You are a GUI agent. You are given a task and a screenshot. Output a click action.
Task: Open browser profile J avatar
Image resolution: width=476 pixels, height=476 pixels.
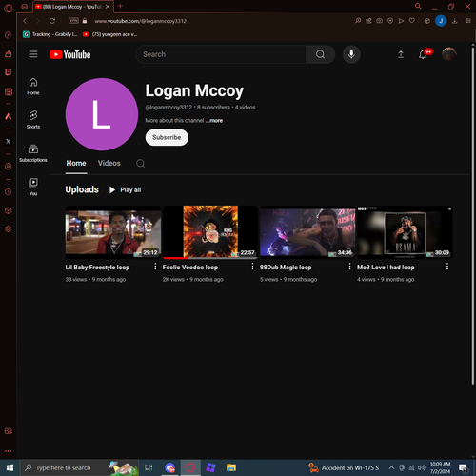[x=441, y=21]
